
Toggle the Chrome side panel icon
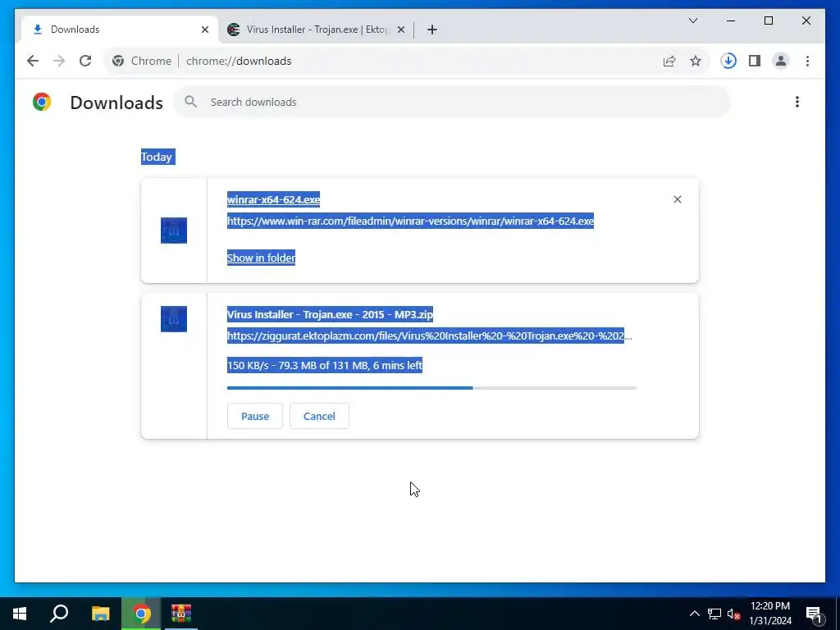coord(755,61)
